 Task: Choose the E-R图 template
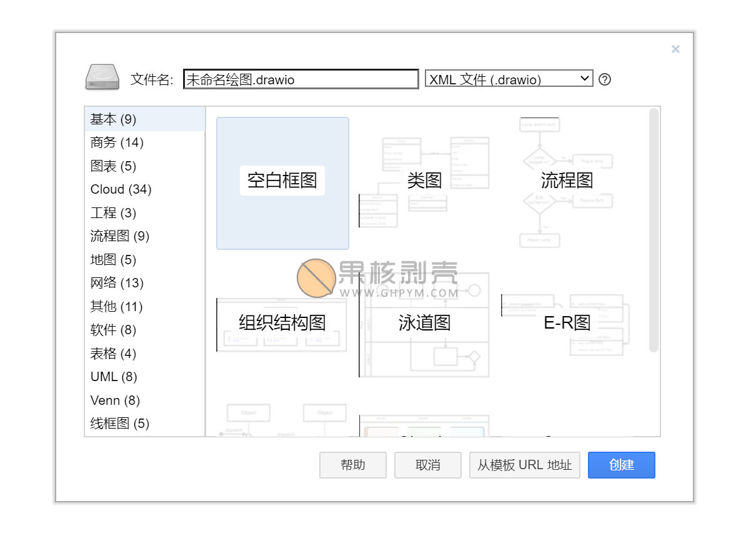pos(567,324)
